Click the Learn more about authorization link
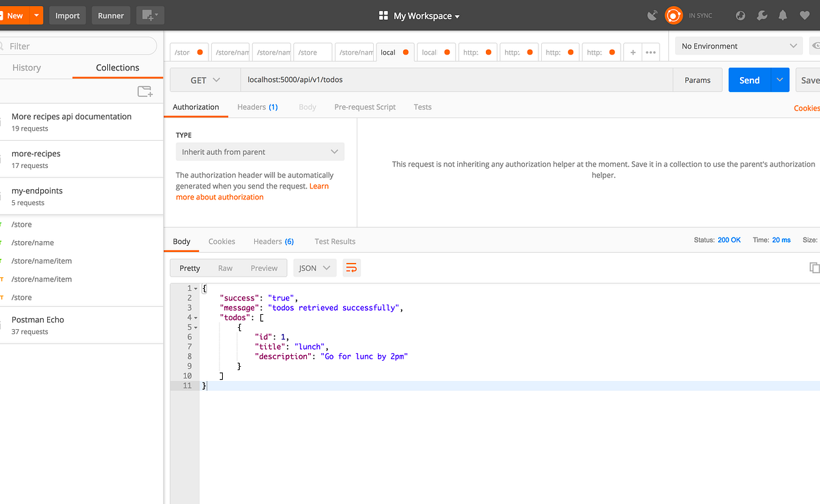 click(x=219, y=196)
